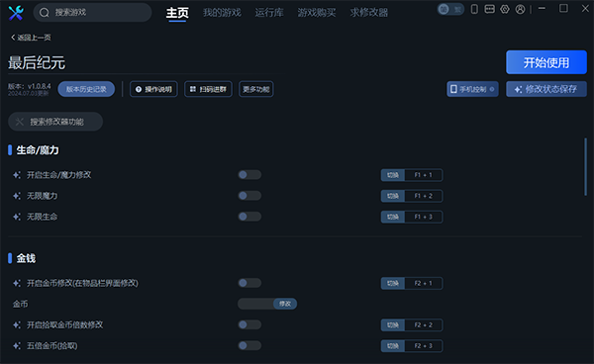Image resolution: width=594 pixels, height=364 pixels.
Task: Enable 无限生命 switch
Action: (x=249, y=217)
